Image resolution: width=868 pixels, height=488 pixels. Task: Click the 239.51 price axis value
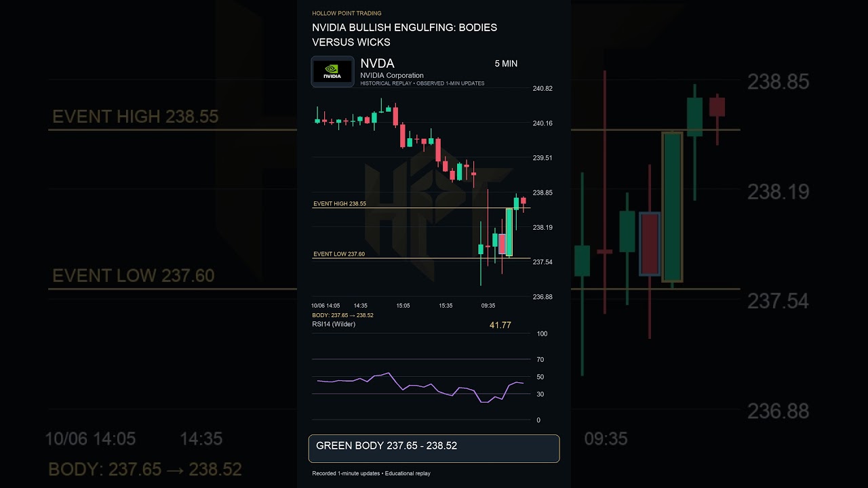(x=542, y=158)
